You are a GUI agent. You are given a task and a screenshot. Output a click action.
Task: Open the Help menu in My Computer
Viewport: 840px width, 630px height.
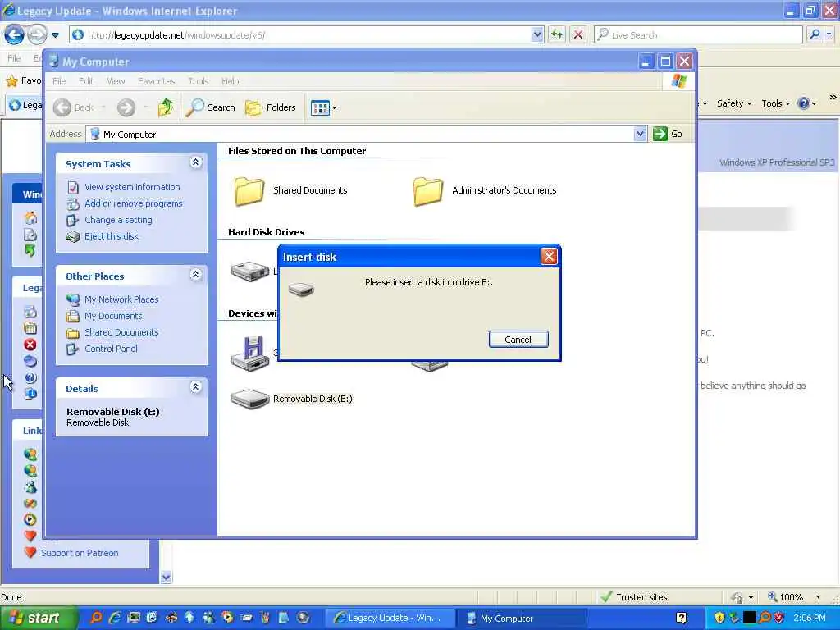[231, 81]
